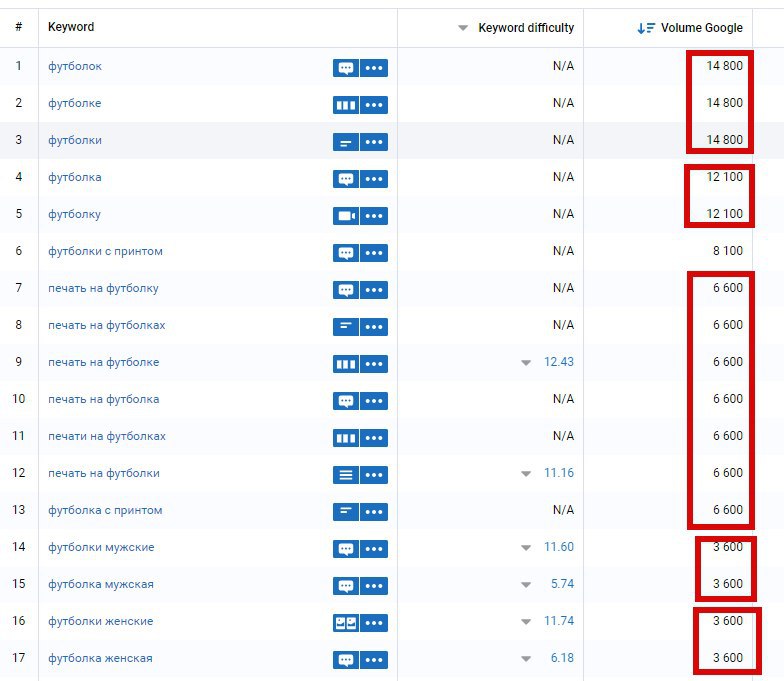
Task: Open more options for футболке row
Action: pyautogui.click(x=374, y=105)
